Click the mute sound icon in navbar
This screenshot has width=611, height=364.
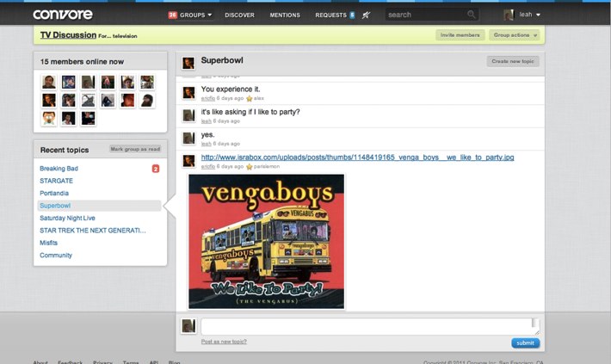pyautogui.click(x=366, y=15)
